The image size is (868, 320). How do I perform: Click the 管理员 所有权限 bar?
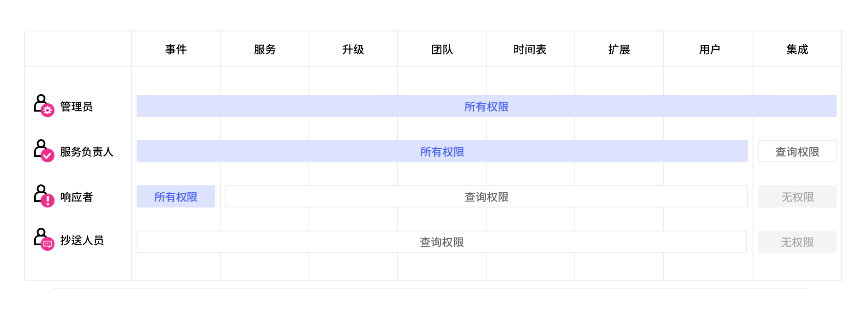486,107
